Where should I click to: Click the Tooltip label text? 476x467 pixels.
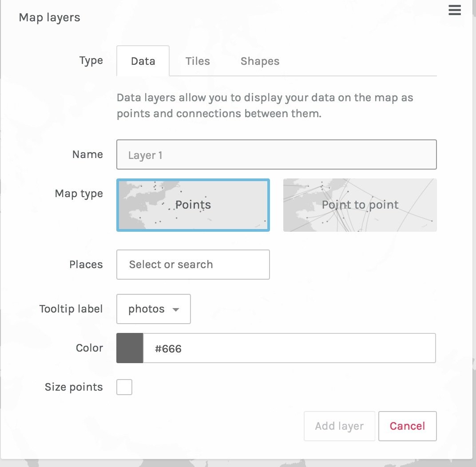[x=71, y=309]
